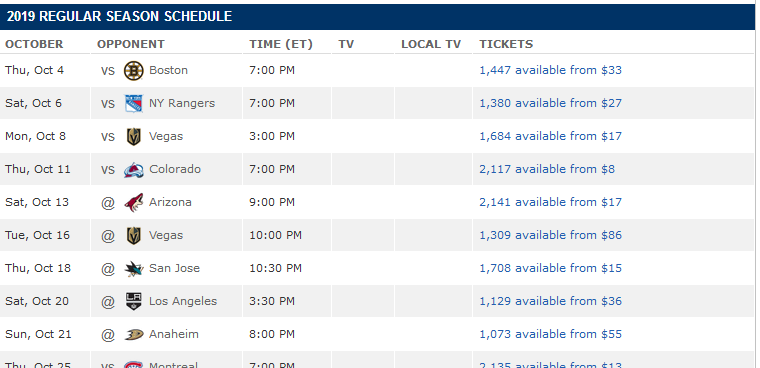This screenshot has height=368, width=760.
Task: Click the Anaheim Ducks logo icon
Action: (x=133, y=335)
